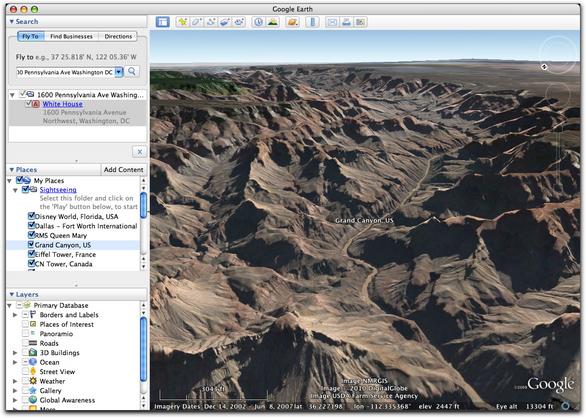Click the Street View pegman layer icon
Viewport: 586px width, 418px height.
(x=33, y=371)
